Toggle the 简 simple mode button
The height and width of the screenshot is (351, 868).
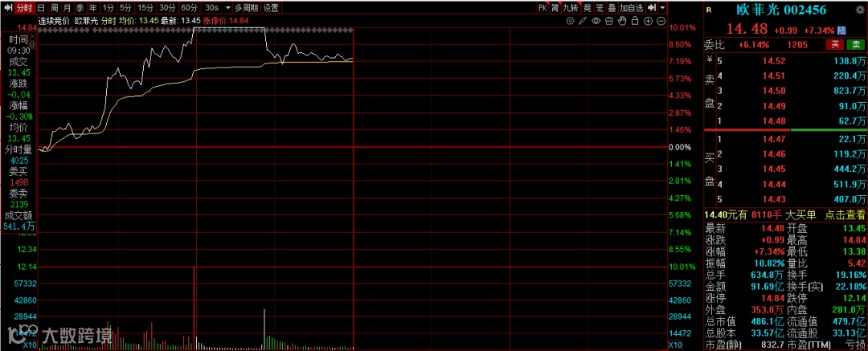pyautogui.click(x=555, y=8)
